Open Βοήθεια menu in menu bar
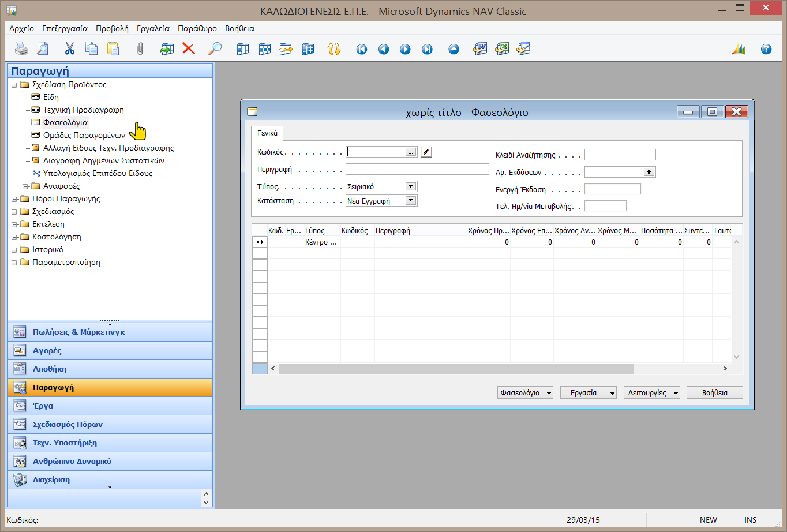787x532 pixels. (x=239, y=28)
